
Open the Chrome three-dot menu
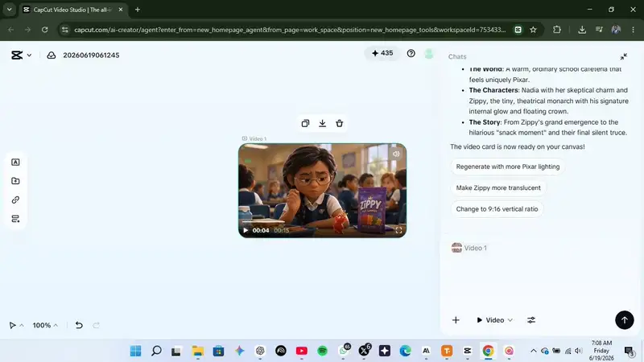pyautogui.click(x=633, y=30)
